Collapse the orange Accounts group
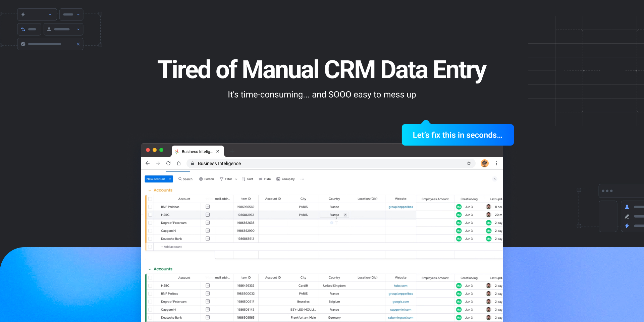The width and height of the screenshot is (644, 322). (150, 191)
